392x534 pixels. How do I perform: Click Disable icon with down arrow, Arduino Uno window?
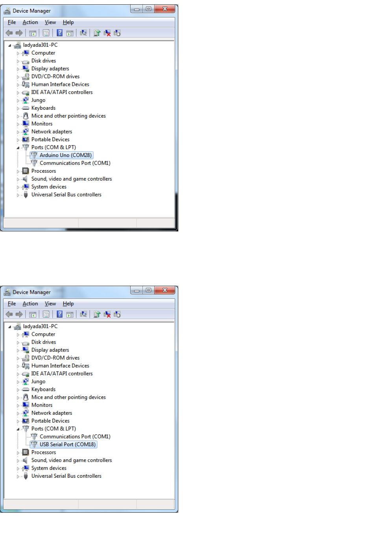pyautogui.click(x=117, y=33)
